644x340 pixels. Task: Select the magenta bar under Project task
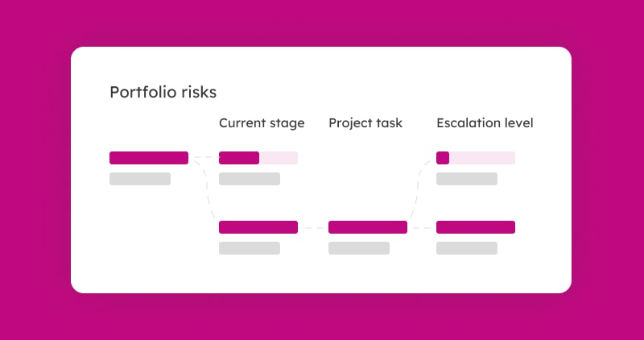pos(368,227)
